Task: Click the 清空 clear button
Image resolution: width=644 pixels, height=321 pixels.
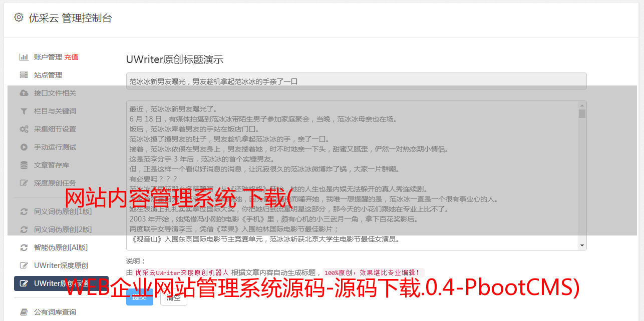Action: click(x=174, y=297)
